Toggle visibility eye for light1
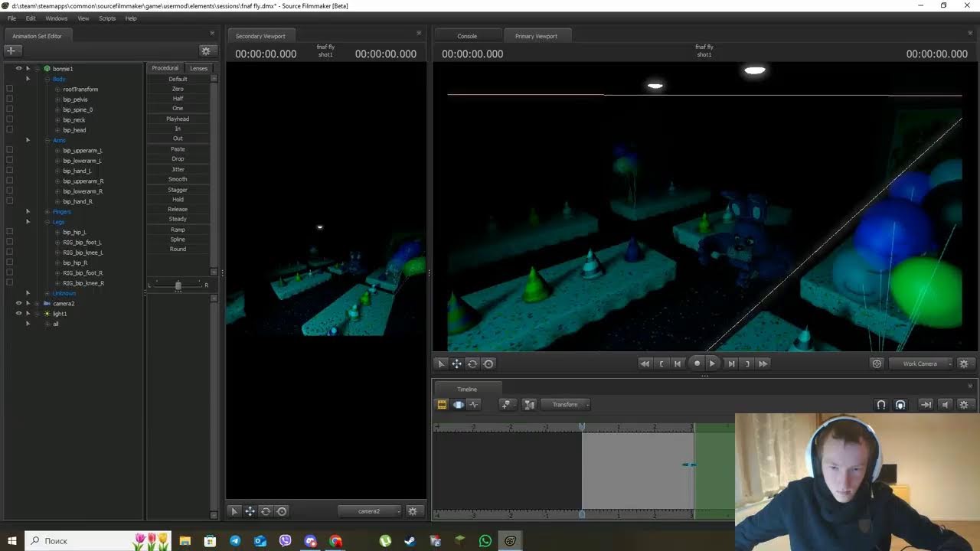Viewport: 980px width, 551px height. 19,313
